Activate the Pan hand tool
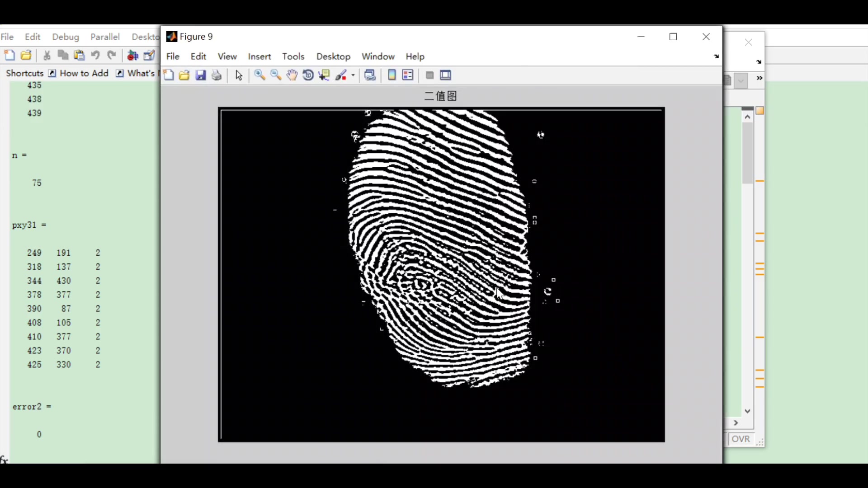868x488 pixels. click(292, 75)
